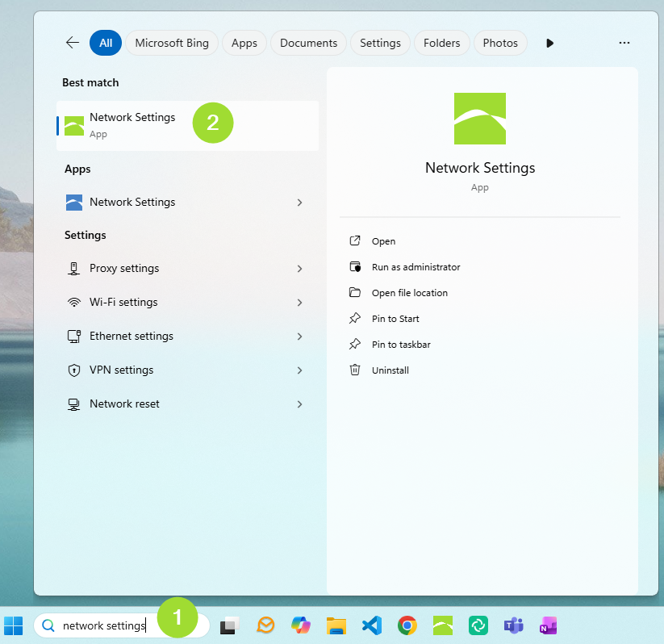The image size is (664, 644).
Task: Click Uninstall for Network Settings app
Action: coord(390,370)
